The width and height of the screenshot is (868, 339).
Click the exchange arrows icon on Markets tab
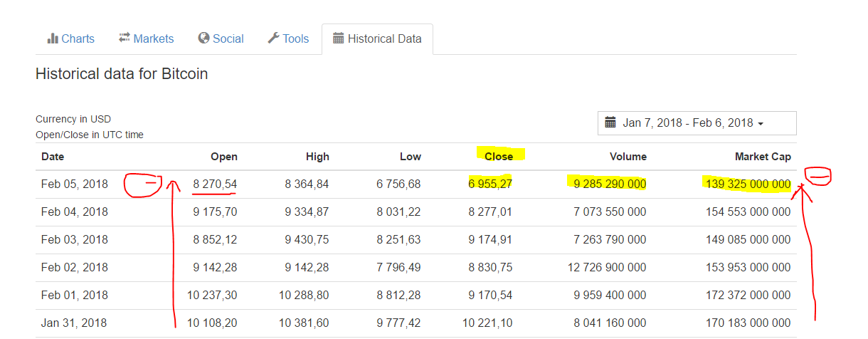(x=125, y=38)
